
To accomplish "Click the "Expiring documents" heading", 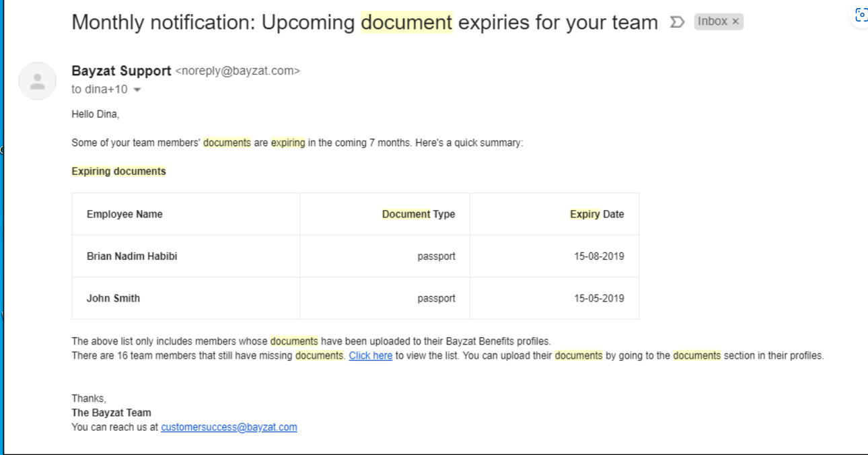I will pyautogui.click(x=118, y=171).
